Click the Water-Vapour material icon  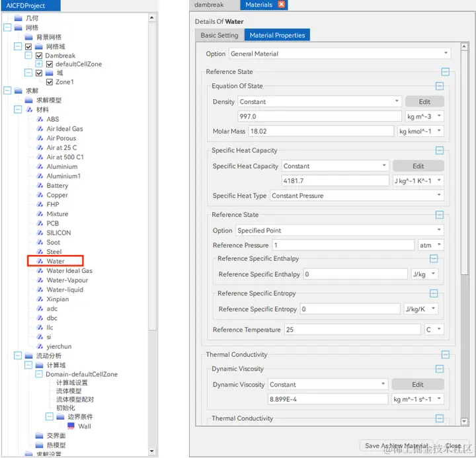coord(40,280)
